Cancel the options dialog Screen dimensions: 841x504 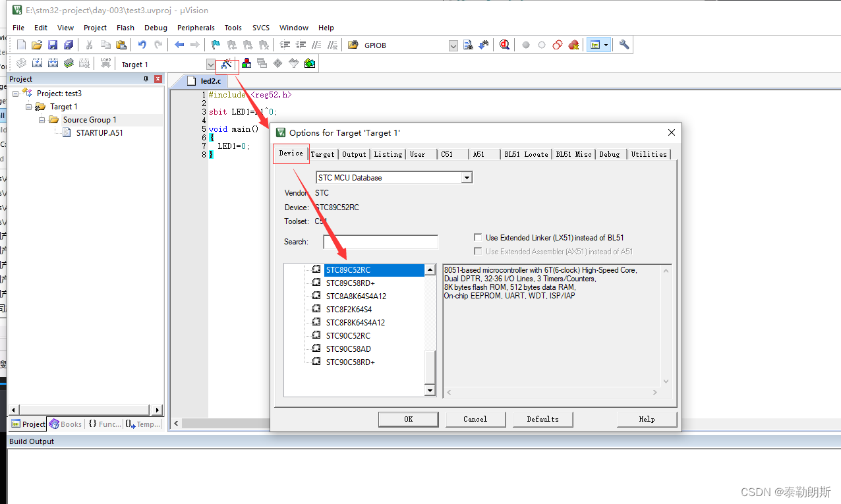coord(475,419)
